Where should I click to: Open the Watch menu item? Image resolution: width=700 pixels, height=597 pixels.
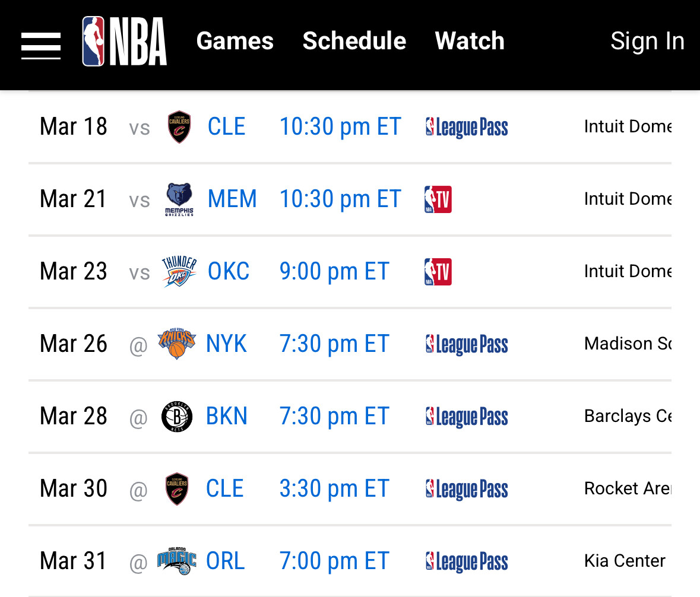[x=470, y=41]
